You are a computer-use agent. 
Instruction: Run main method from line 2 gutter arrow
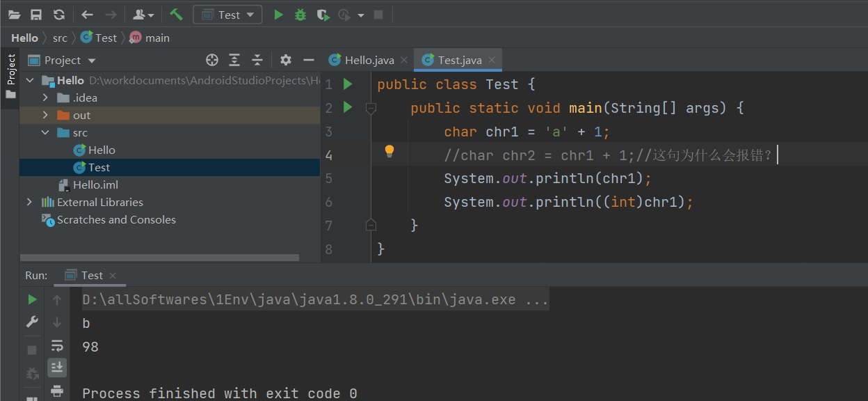coord(348,107)
